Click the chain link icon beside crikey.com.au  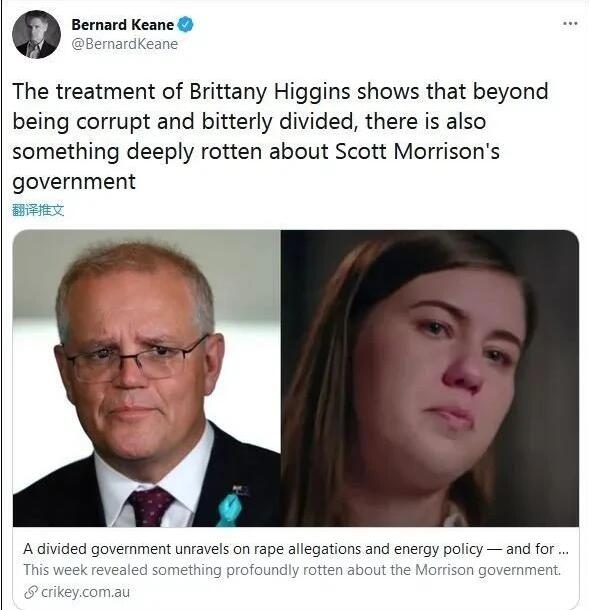tap(31, 592)
